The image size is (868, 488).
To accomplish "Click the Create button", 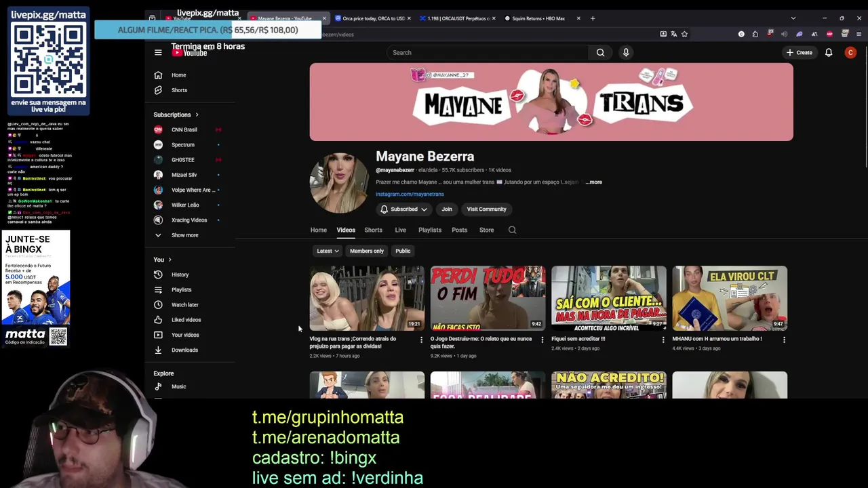I will click(x=800, y=52).
